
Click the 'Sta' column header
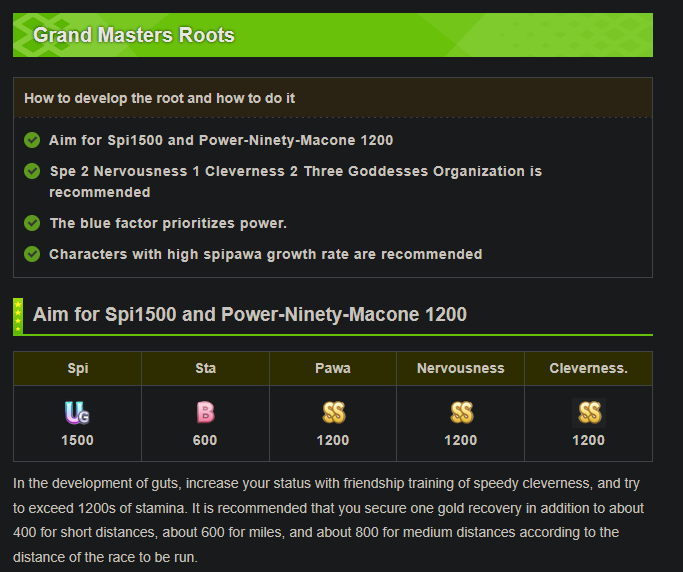point(205,369)
